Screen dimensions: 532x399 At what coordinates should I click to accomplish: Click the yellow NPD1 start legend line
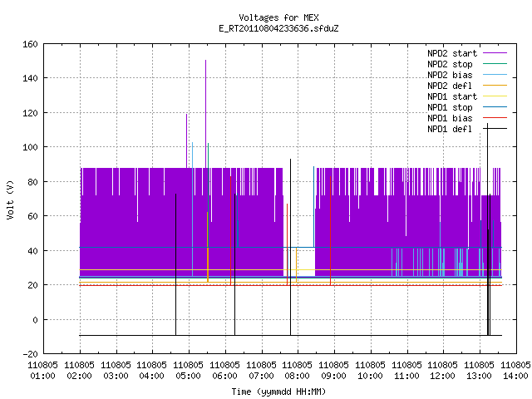pos(495,96)
